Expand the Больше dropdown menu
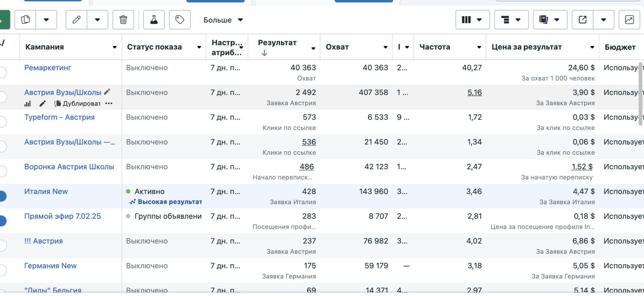This screenshot has width=644, height=296. (x=223, y=20)
